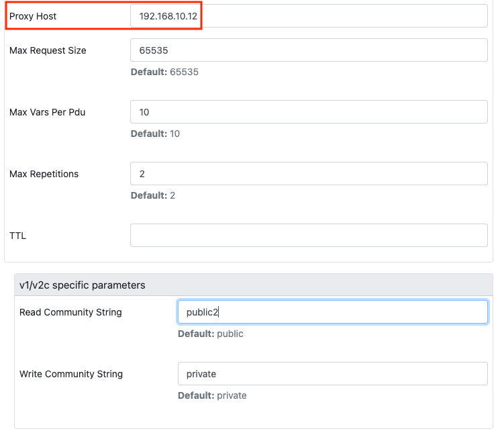The width and height of the screenshot is (504, 435).
Task: Focus the Max Request Size text box
Action: tap(309, 50)
